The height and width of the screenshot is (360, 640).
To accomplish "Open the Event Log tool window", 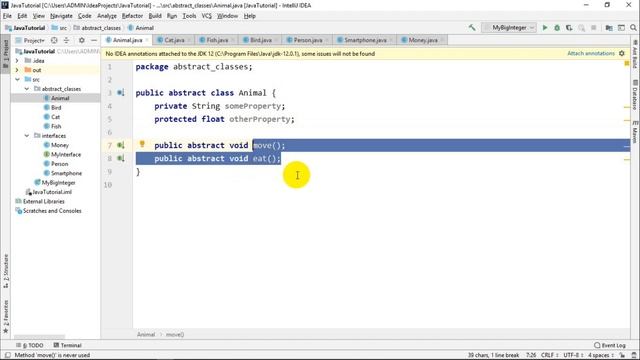I will 610,345.
